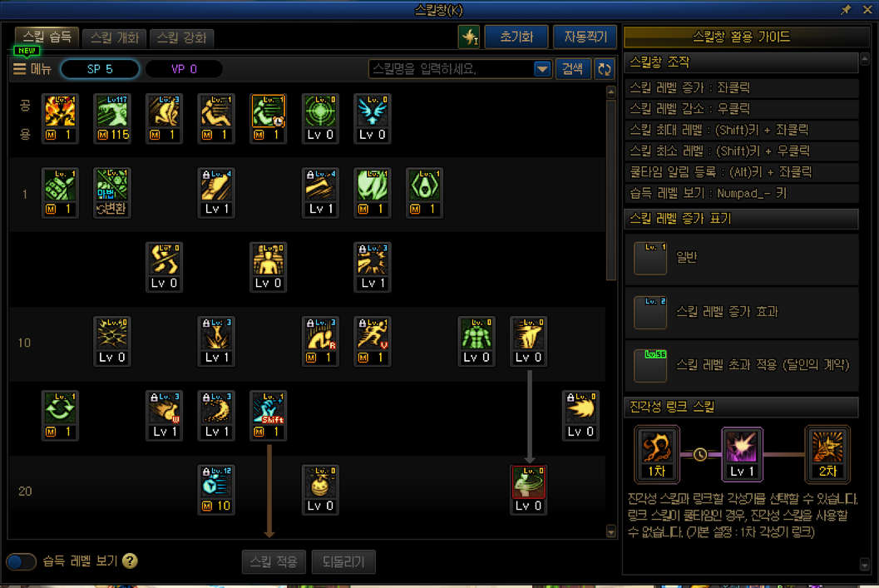Image resolution: width=879 pixels, height=588 pixels.
Task: Click the Lv 115 green skill icon
Action: (112, 118)
